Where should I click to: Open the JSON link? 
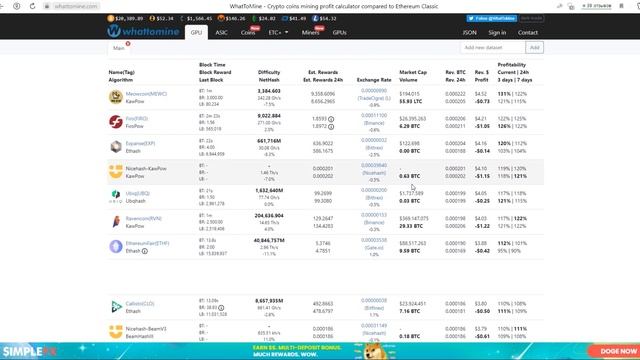pyautogui.click(x=469, y=32)
